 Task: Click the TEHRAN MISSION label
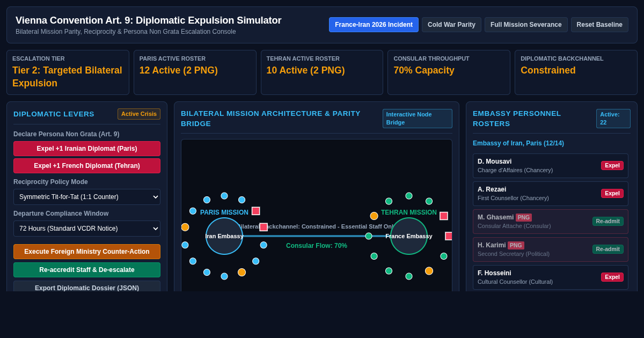point(409,212)
